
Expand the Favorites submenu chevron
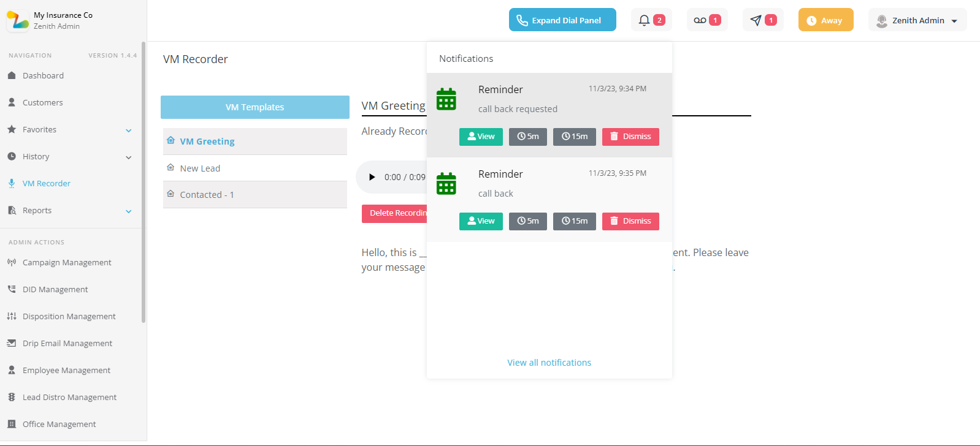129,130
